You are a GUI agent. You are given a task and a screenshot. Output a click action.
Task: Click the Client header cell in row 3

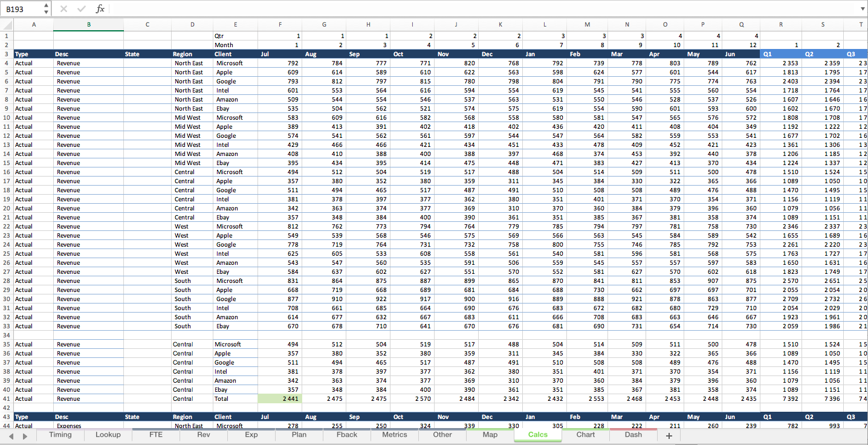point(236,54)
